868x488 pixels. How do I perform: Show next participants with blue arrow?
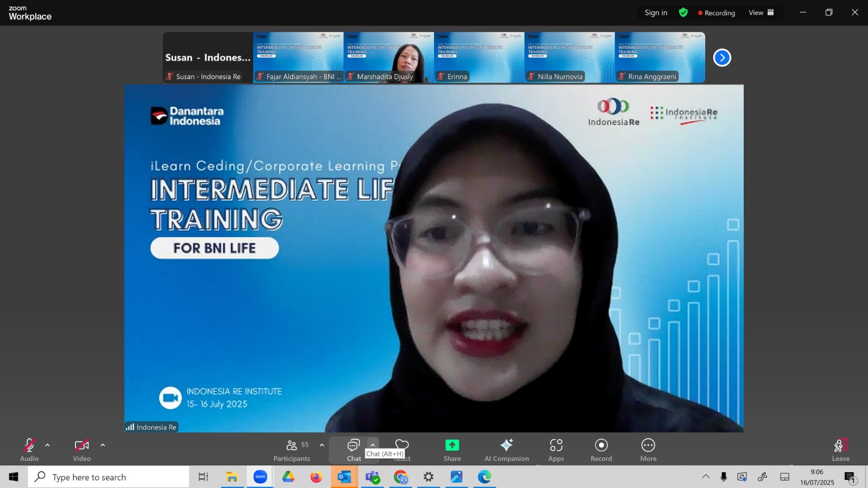point(722,57)
